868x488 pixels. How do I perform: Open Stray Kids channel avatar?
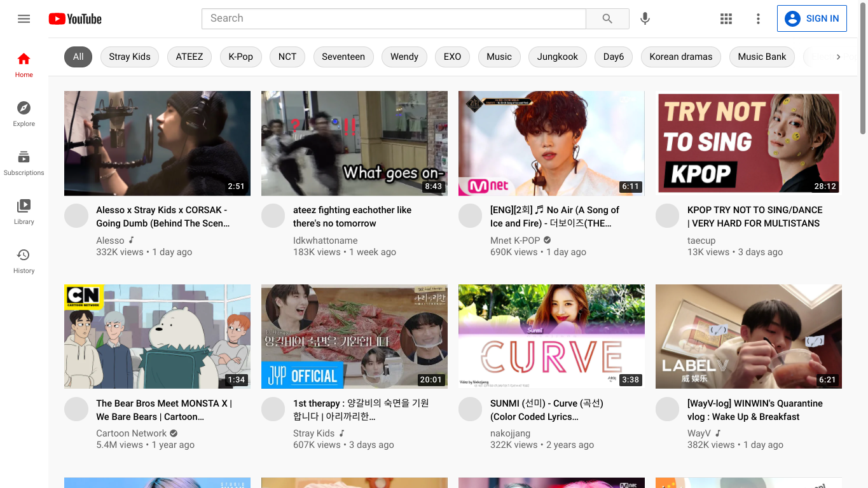coord(273,409)
